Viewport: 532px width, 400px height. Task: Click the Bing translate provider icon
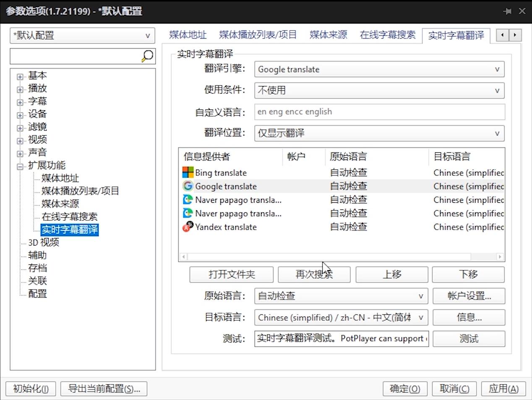[x=187, y=173]
